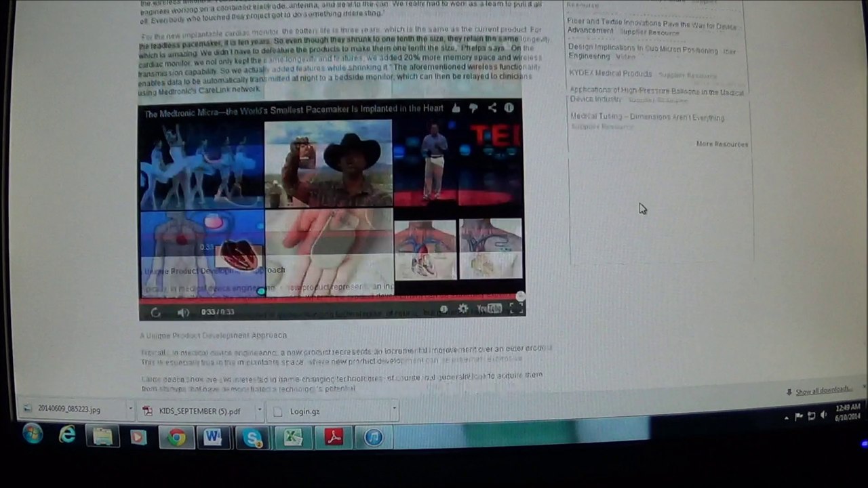Open File Explorer from the taskbar

point(102,436)
